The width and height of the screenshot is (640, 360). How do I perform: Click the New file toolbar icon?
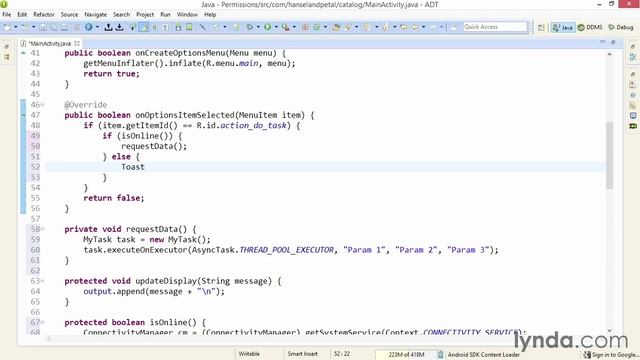click(7, 27)
